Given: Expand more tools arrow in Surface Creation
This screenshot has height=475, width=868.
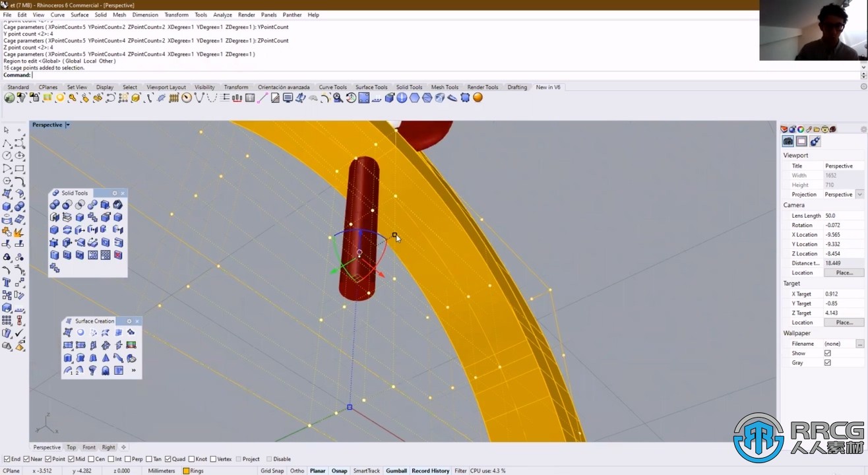Looking at the screenshot, I should pos(133,370).
